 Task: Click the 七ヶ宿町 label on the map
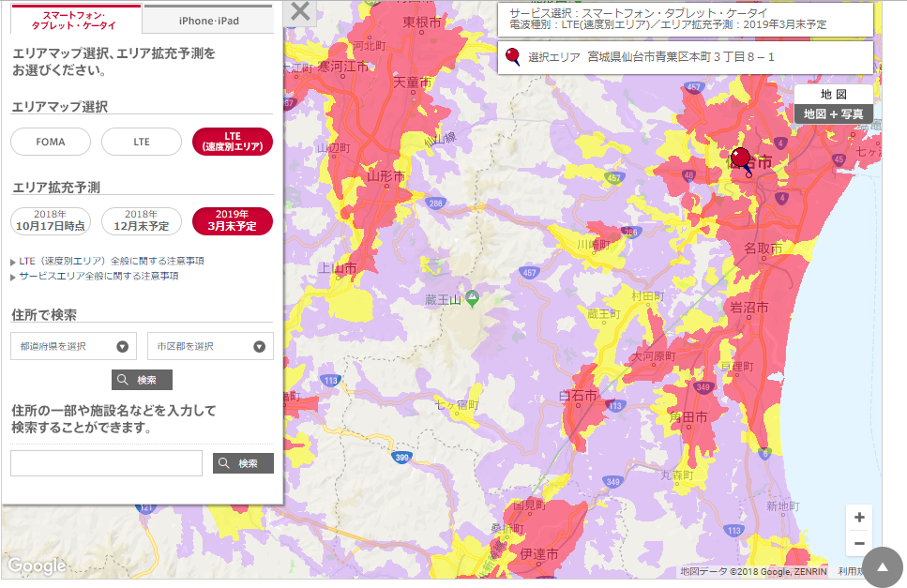[457, 405]
